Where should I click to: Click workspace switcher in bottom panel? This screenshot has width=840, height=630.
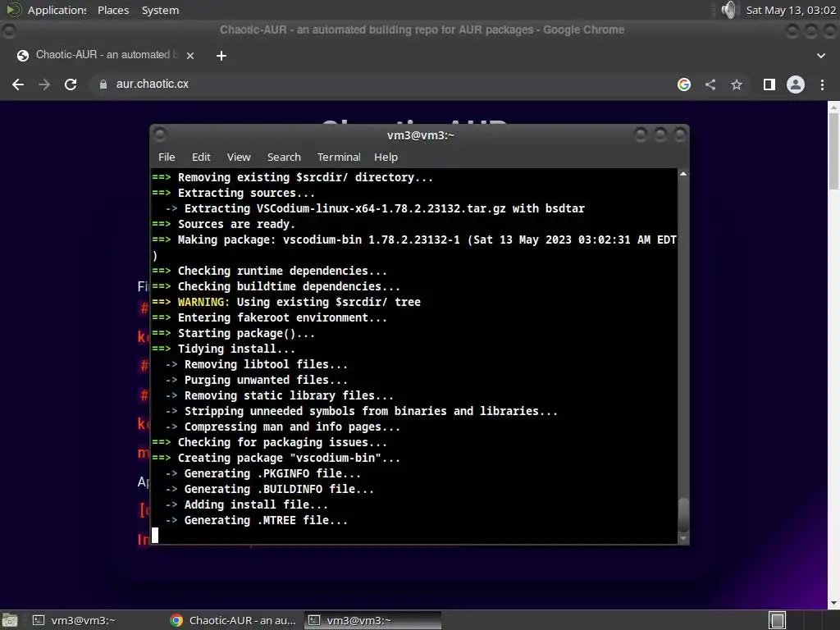point(778,620)
